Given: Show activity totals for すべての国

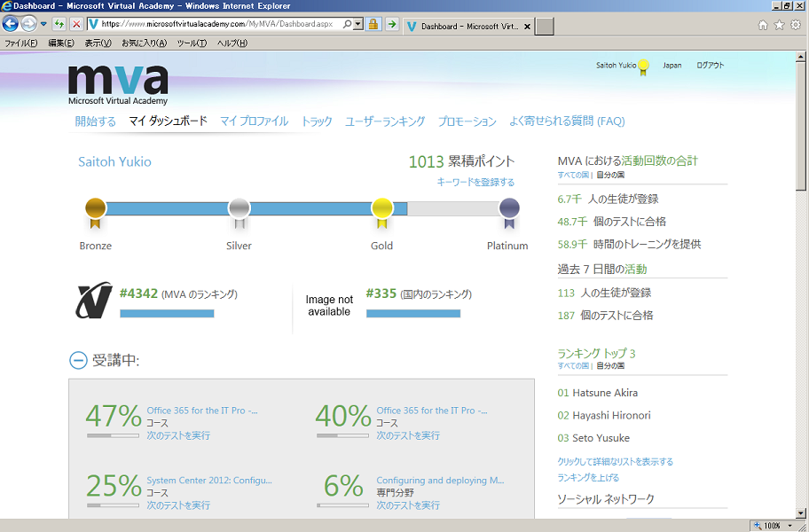Looking at the screenshot, I should pos(574,175).
